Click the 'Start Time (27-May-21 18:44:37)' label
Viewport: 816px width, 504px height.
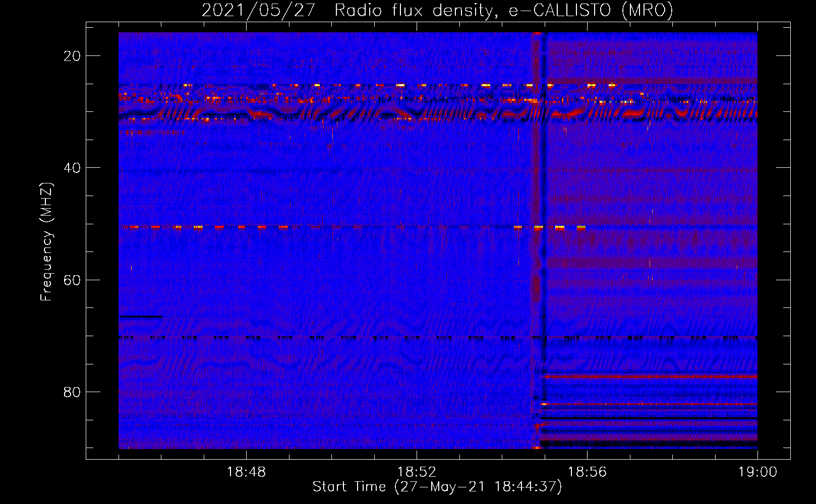437,487
